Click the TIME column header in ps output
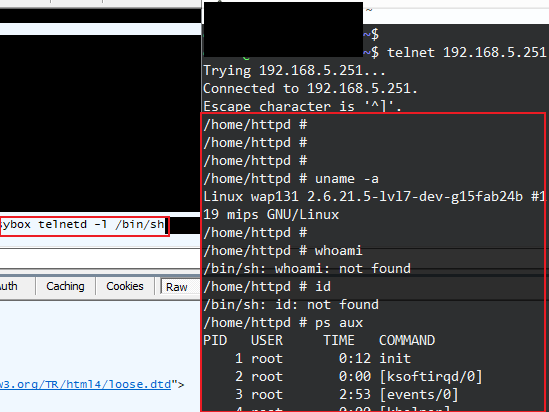 click(x=339, y=340)
